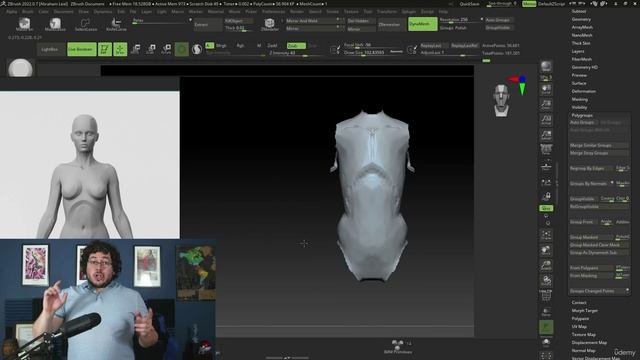The height and width of the screenshot is (360, 640).
Task: Click the Local symmetry icon
Action: (x=546, y=182)
